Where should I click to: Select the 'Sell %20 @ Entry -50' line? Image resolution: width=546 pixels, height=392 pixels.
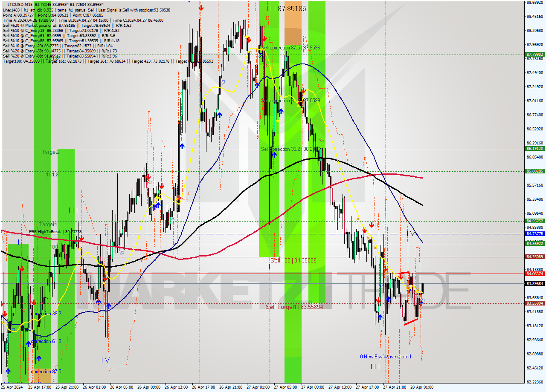[59, 51]
